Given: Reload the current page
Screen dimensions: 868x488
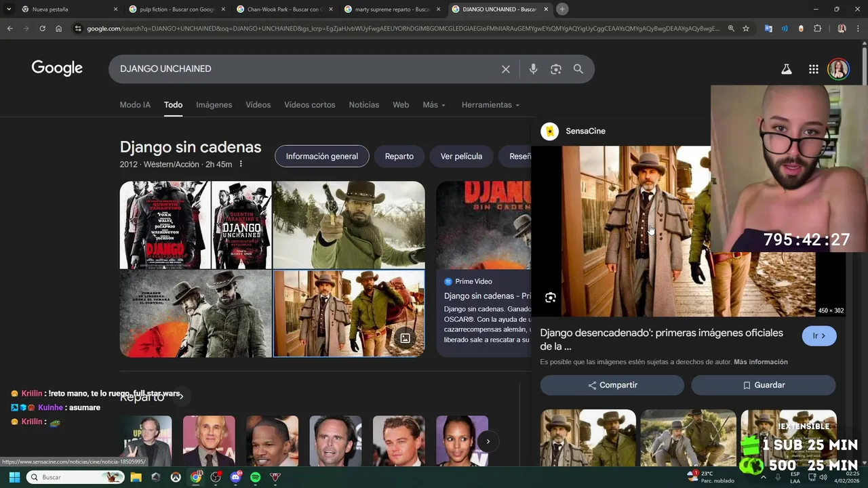Looking at the screenshot, I should click(42, 28).
